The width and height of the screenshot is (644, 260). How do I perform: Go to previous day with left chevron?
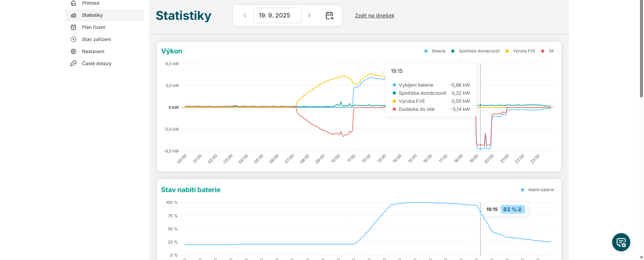coord(245,15)
